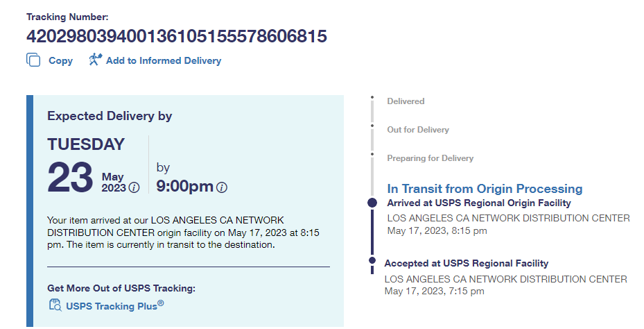
Task: Click the Informed Delivery person icon
Action: pyautogui.click(x=96, y=60)
